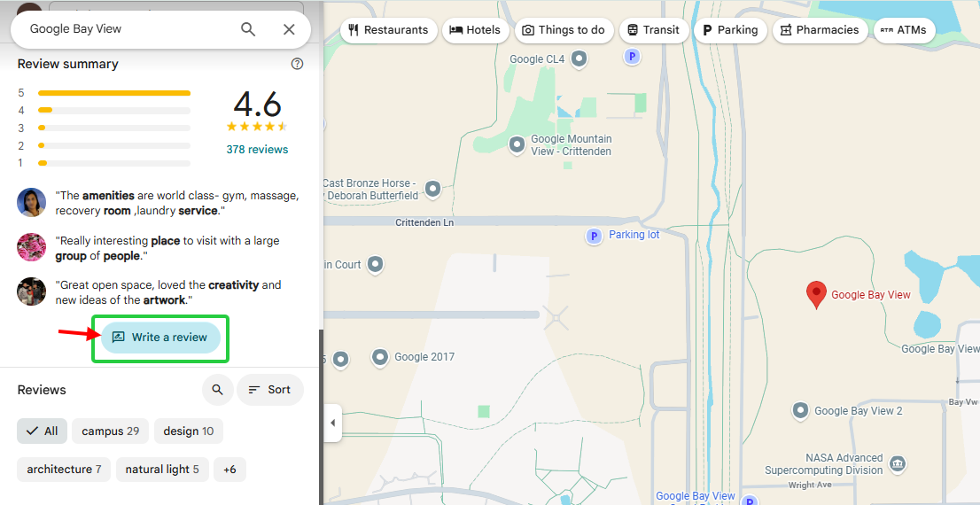Click the Wright Ave road label
Image resolution: width=980 pixels, height=505 pixels.
click(x=810, y=485)
